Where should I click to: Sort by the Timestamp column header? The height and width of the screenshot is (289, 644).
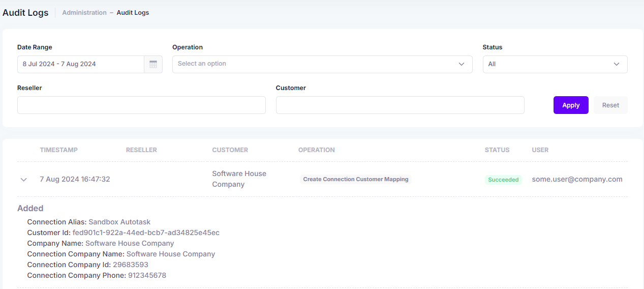coord(59,150)
